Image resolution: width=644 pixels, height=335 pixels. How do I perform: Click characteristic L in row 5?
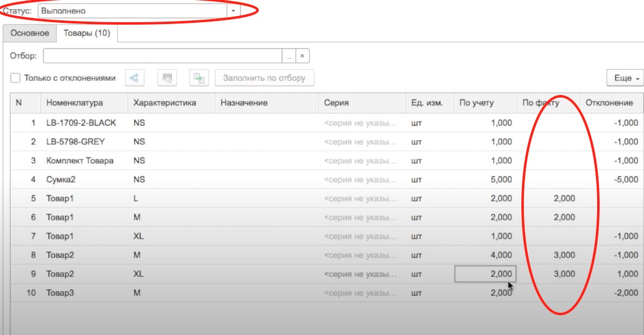pos(171,199)
